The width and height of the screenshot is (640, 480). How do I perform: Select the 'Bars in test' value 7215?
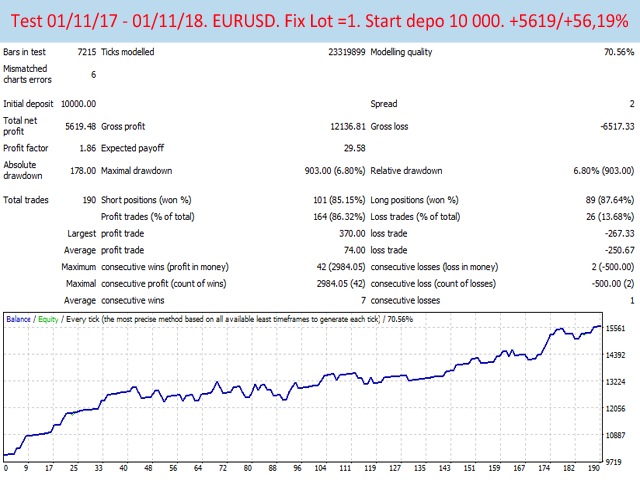[x=87, y=52]
